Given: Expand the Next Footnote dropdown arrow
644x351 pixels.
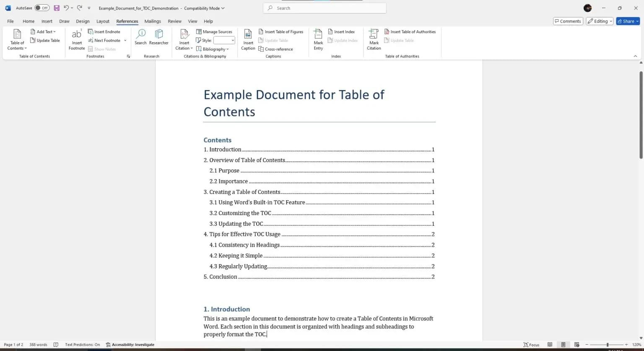Looking at the screenshot, I should [x=125, y=41].
